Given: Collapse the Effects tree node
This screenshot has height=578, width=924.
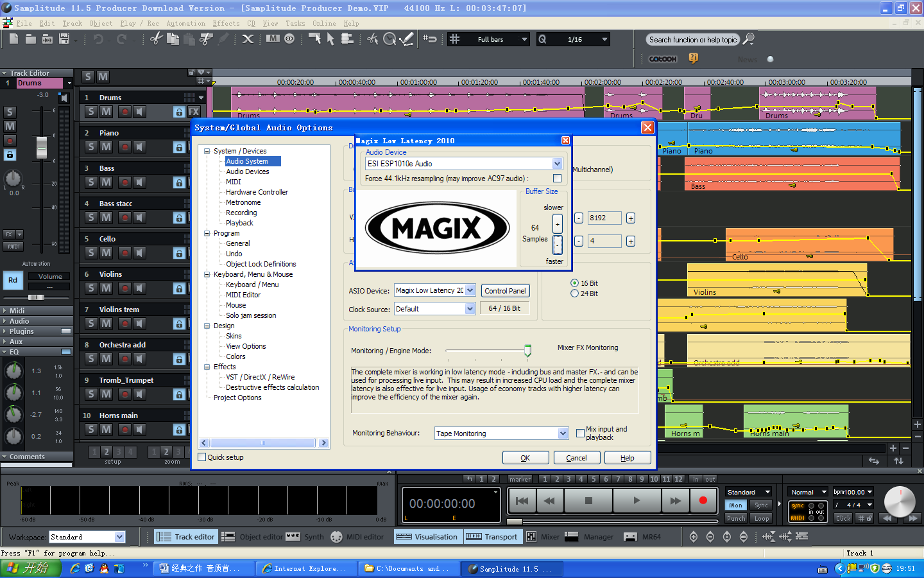Looking at the screenshot, I should pyautogui.click(x=207, y=367).
